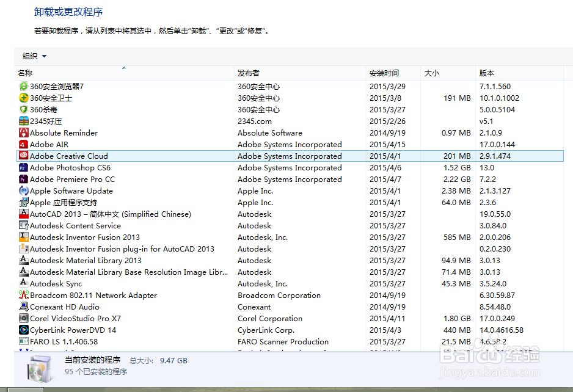Select Broadcom 802.11 Network Adapter name text
The width and height of the screenshot is (573, 392).
click(x=93, y=295)
